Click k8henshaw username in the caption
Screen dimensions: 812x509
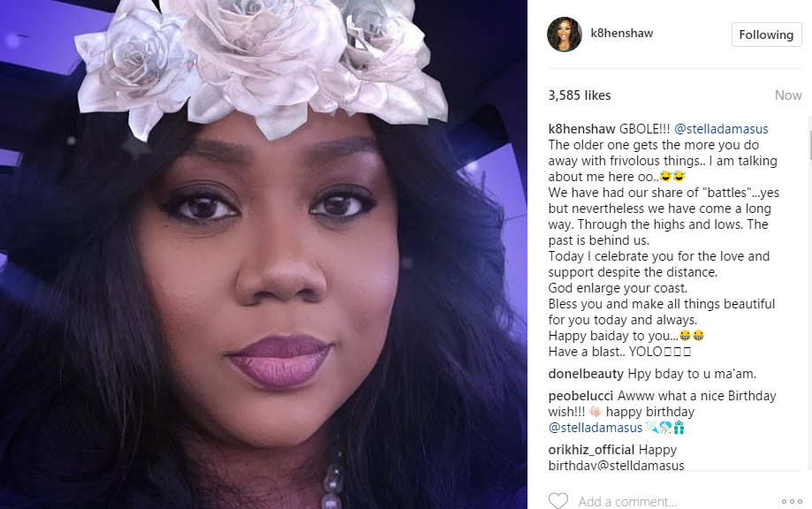click(x=582, y=129)
